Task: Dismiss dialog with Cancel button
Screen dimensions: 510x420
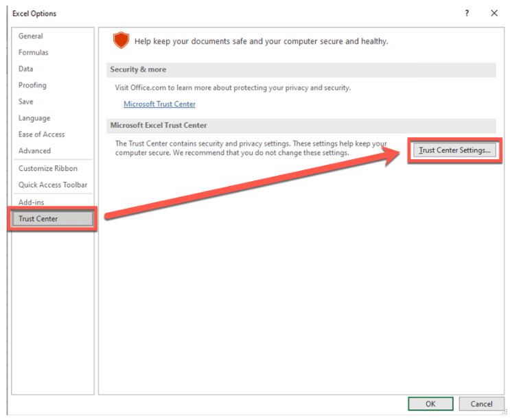Action: [x=481, y=404]
